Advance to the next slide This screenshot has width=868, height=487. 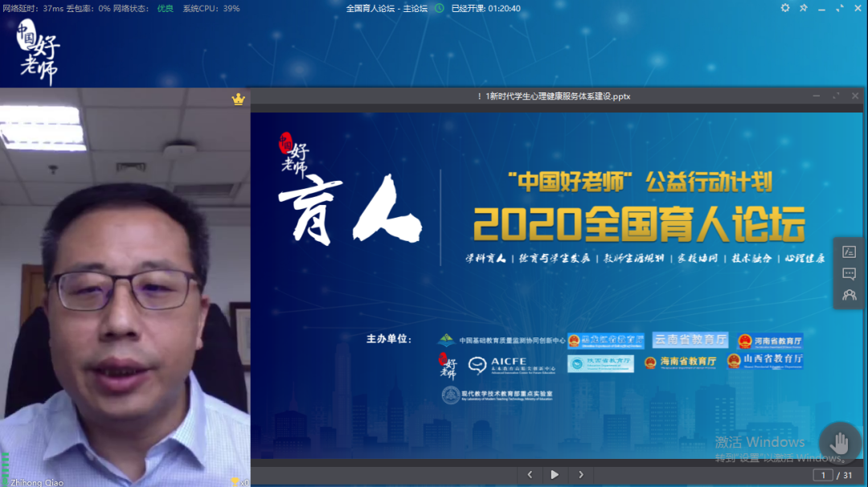coord(581,474)
